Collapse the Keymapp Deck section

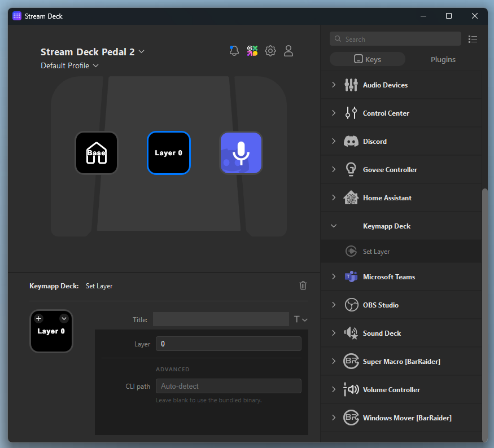tap(334, 226)
